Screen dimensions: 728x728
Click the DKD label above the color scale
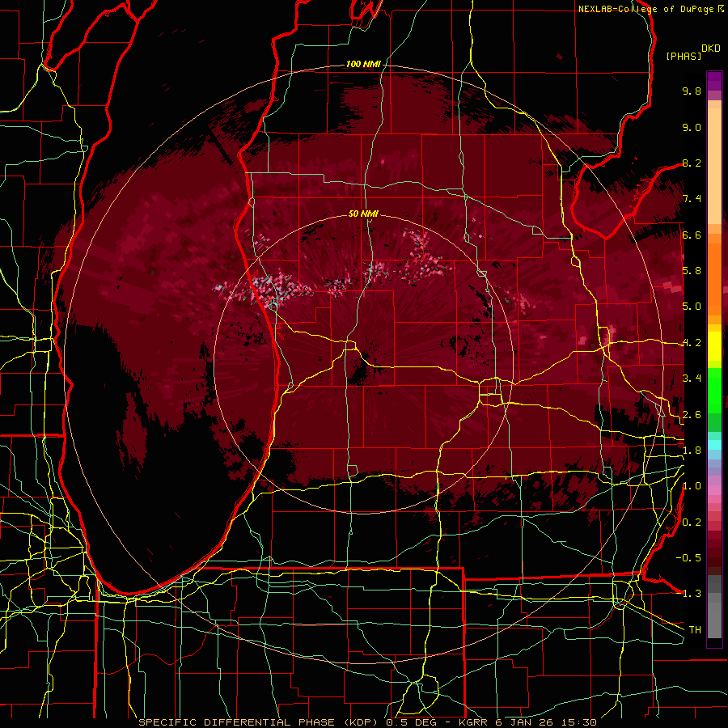(711, 49)
